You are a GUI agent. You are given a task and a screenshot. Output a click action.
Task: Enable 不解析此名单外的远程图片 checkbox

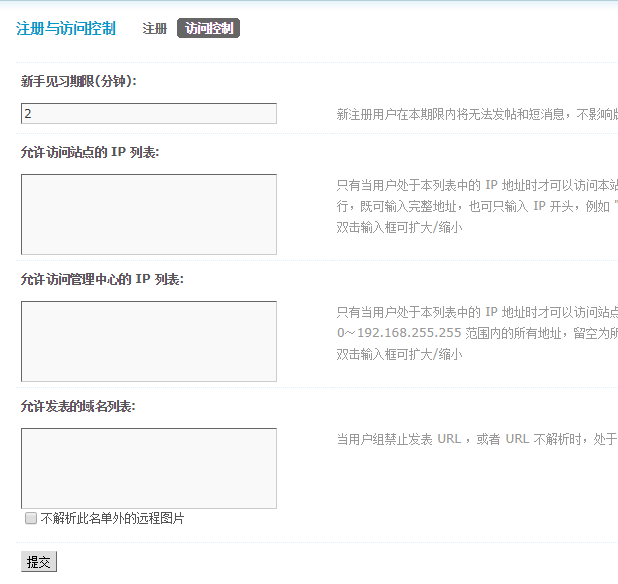pyautogui.click(x=31, y=518)
